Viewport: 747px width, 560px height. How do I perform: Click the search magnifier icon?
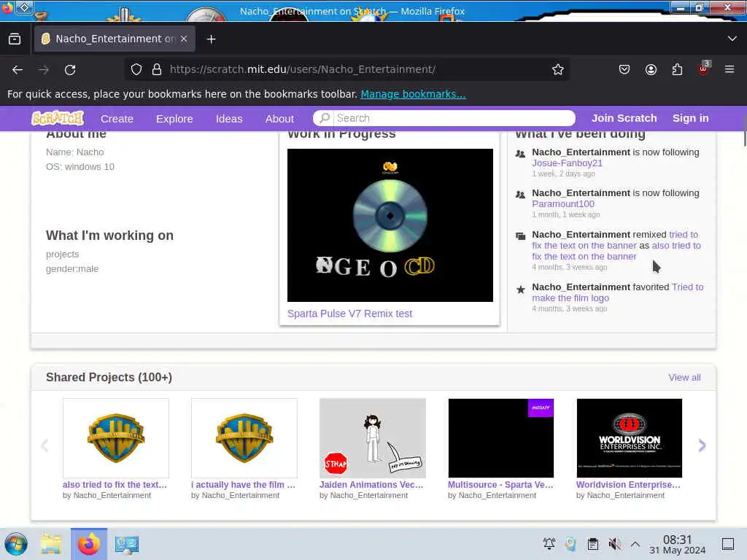click(x=325, y=118)
